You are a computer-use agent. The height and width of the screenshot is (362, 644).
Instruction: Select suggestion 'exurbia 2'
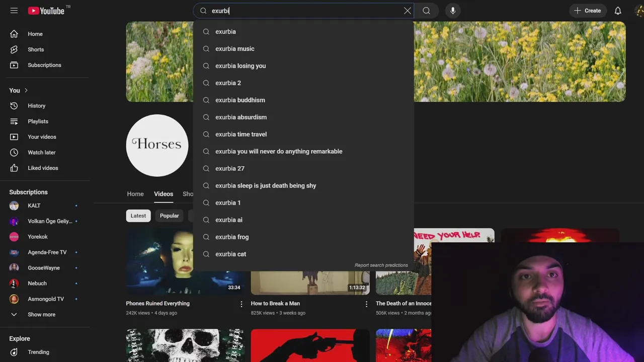click(303, 83)
